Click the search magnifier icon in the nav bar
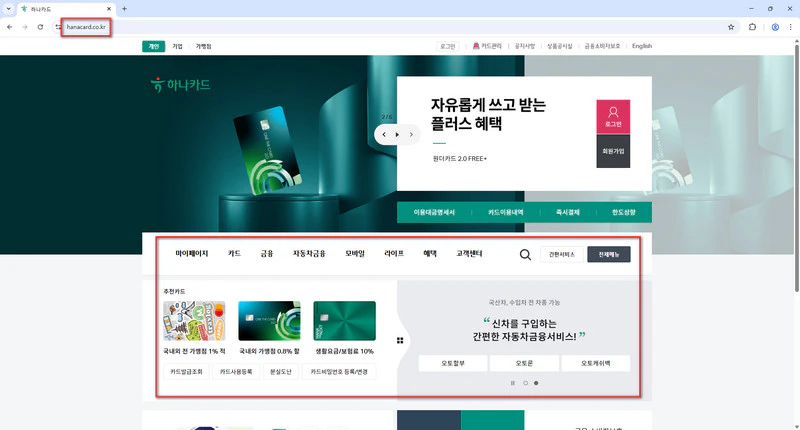 coord(525,254)
